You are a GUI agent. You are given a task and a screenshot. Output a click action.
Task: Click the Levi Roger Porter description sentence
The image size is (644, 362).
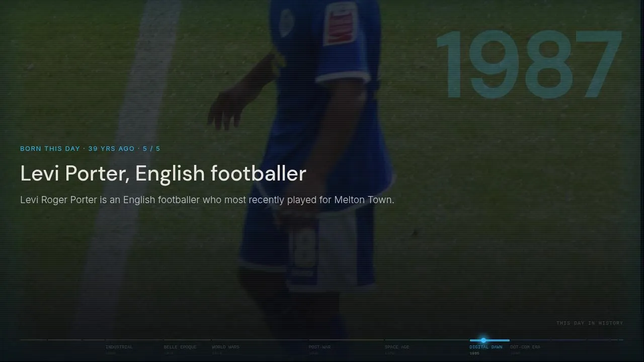click(207, 200)
